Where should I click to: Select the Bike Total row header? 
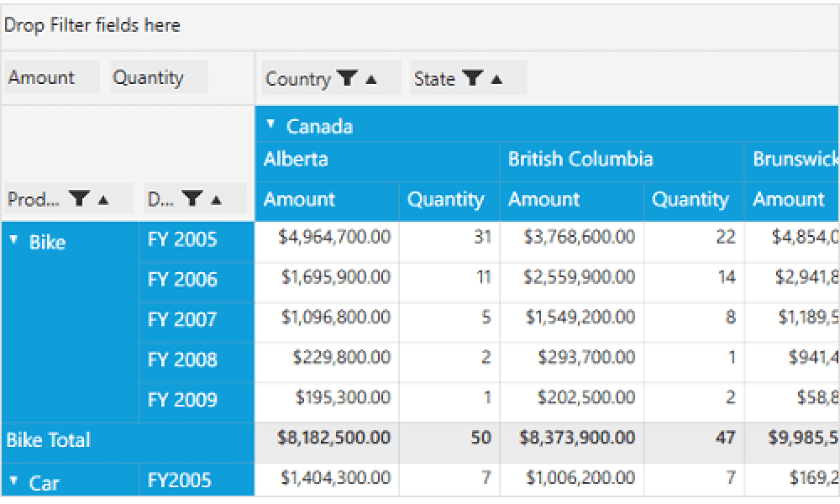coord(49,440)
